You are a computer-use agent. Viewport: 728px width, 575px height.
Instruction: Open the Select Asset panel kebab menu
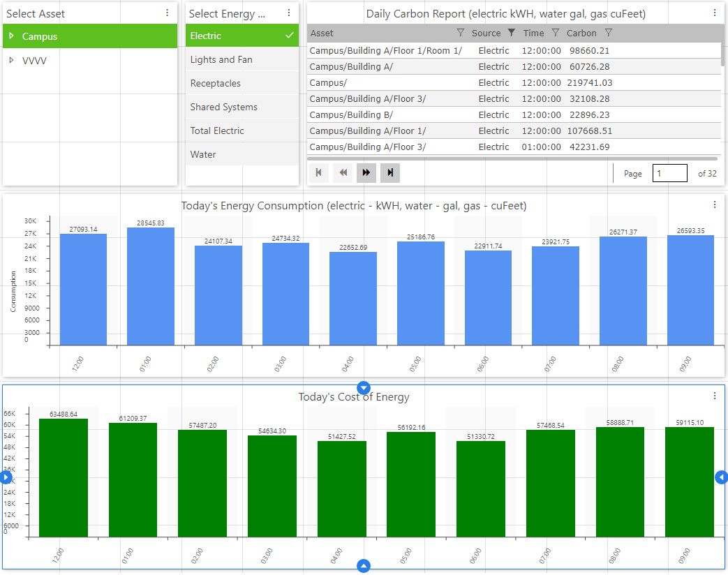click(167, 13)
